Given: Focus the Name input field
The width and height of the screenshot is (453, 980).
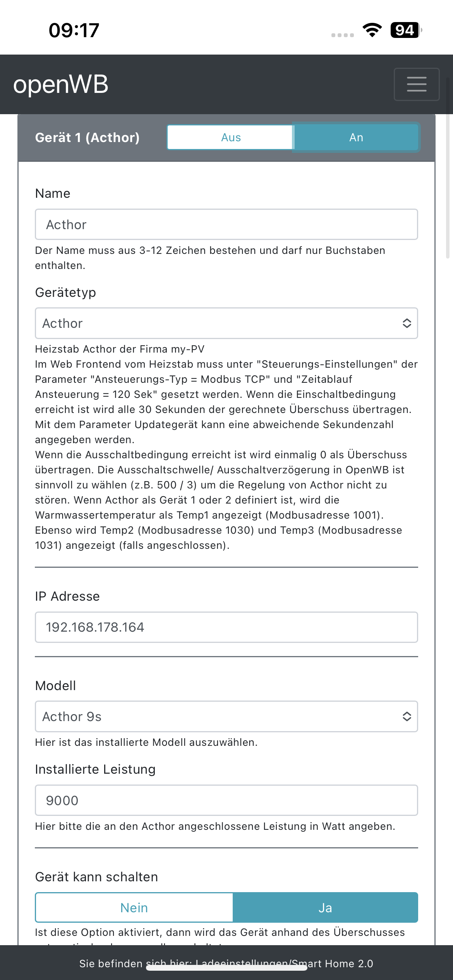Looking at the screenshot, I should pos(226,224).
